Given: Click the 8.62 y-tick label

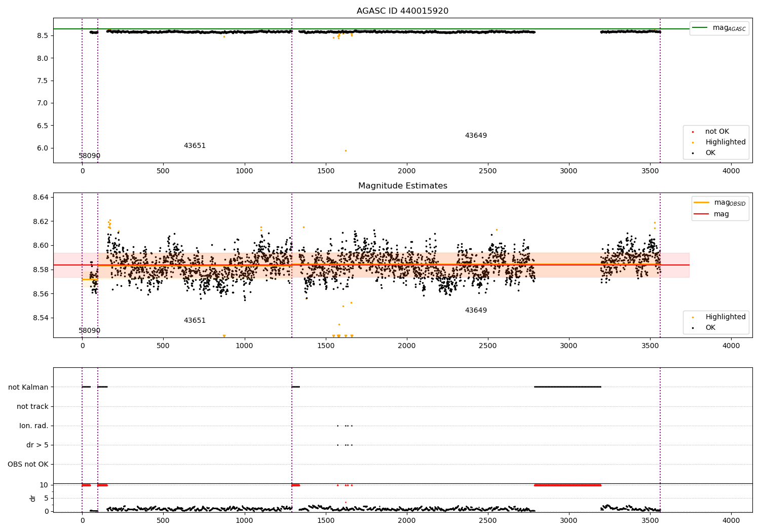Looking at the screenshot, I should pyautogui.click(x=41, y=221).
